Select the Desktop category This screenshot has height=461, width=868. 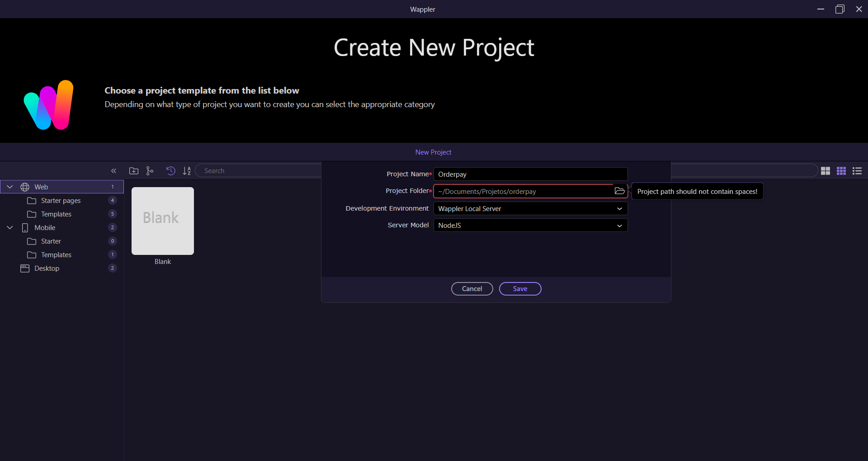pyautogui.click(x=47, y=268)
